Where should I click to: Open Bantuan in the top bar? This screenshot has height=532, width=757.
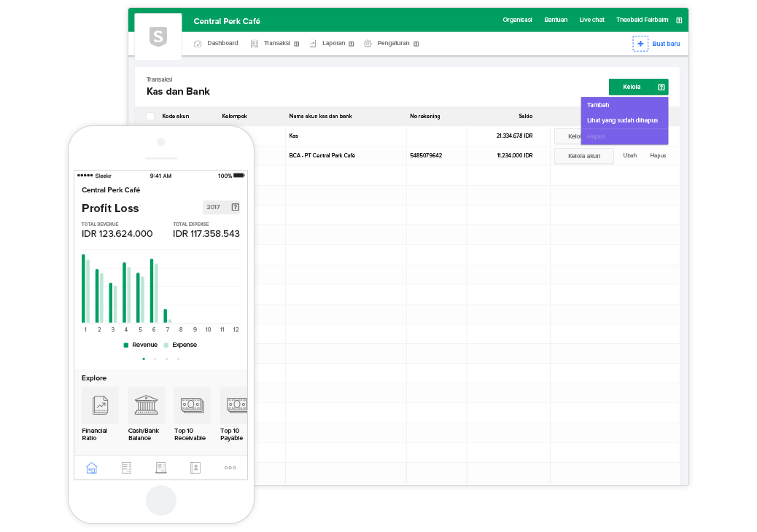click(x=556, y=20)
